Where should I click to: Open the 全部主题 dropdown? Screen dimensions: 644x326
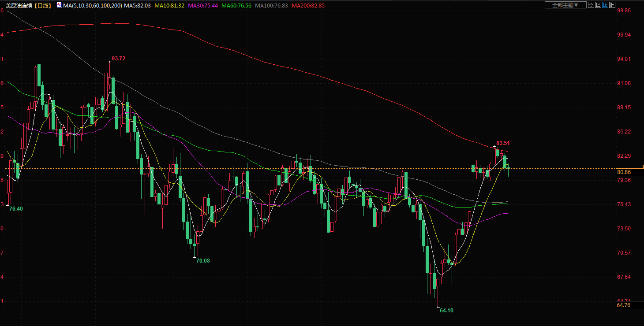pyautogui.click(x=565, y=5)
